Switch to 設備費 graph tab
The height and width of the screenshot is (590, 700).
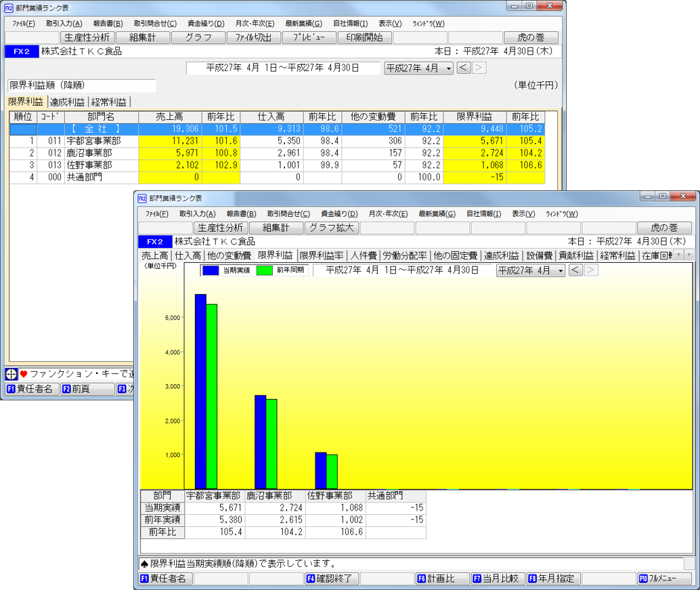[x=540, y=256]
